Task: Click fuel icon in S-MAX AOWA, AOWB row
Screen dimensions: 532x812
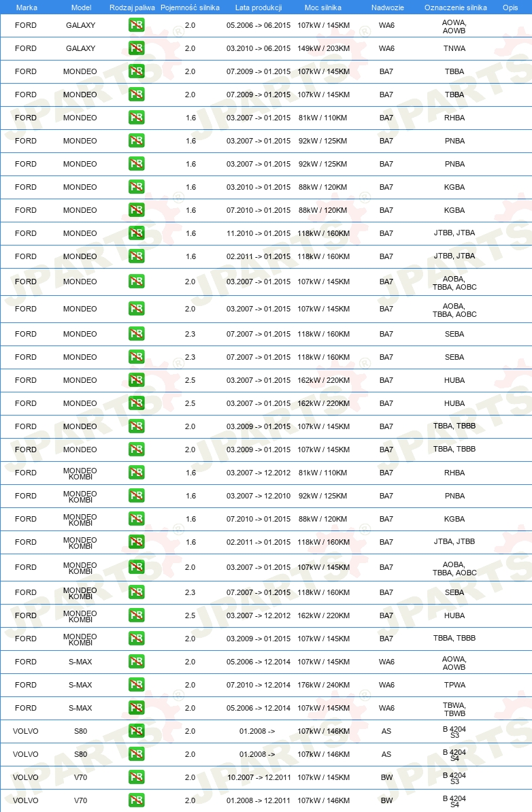Action: [136, 661]
